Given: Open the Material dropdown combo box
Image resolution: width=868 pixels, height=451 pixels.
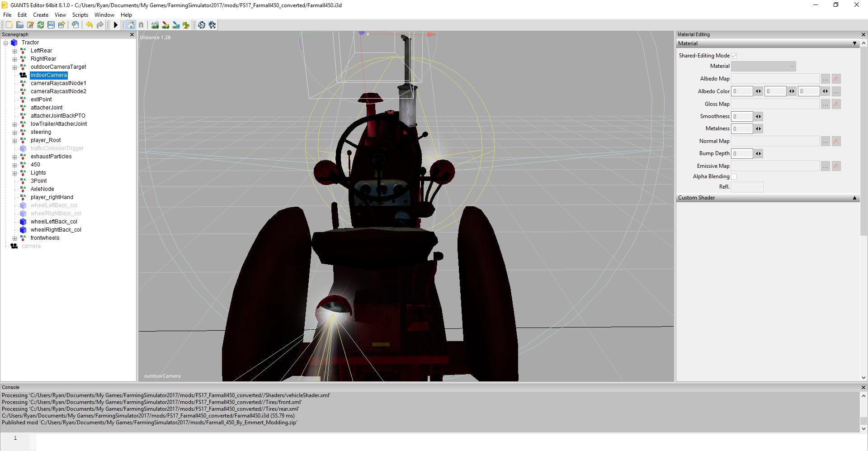Looking at the screenshot, I should (x=763, y=66).
